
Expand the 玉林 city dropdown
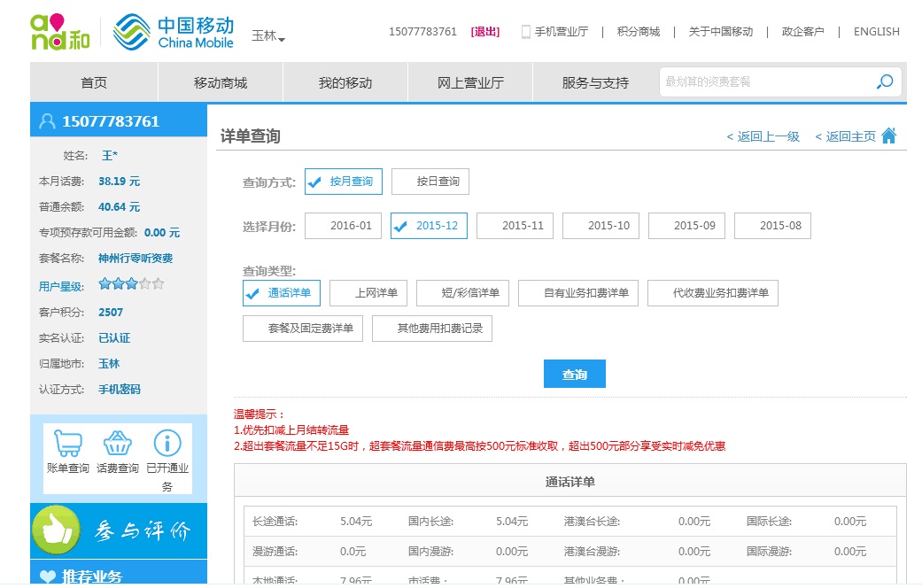tap(268, 36)
